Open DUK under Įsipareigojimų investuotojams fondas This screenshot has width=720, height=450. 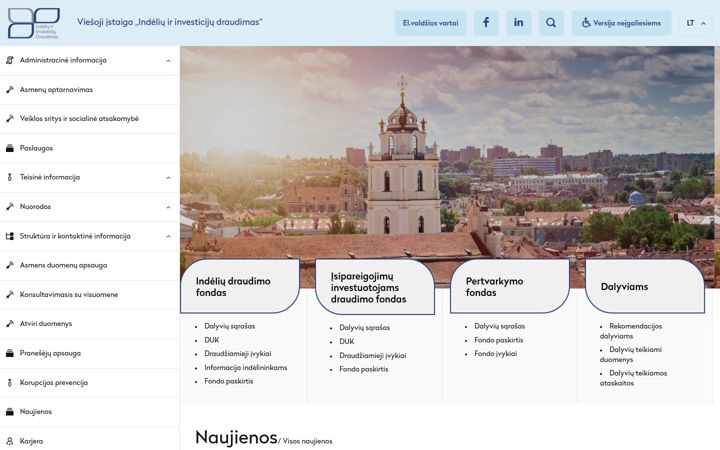click(347, 341)
